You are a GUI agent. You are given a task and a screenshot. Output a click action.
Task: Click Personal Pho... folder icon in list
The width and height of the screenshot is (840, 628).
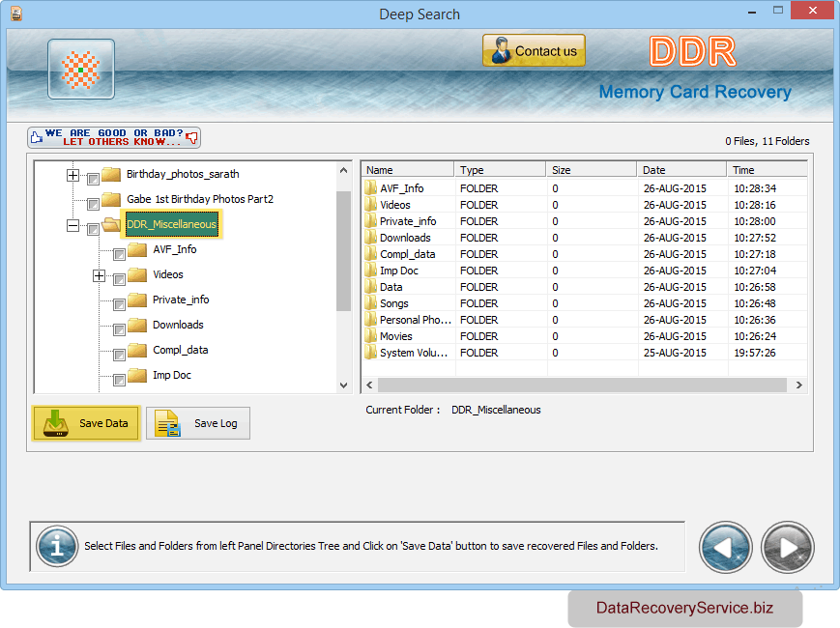coord(370,320)
